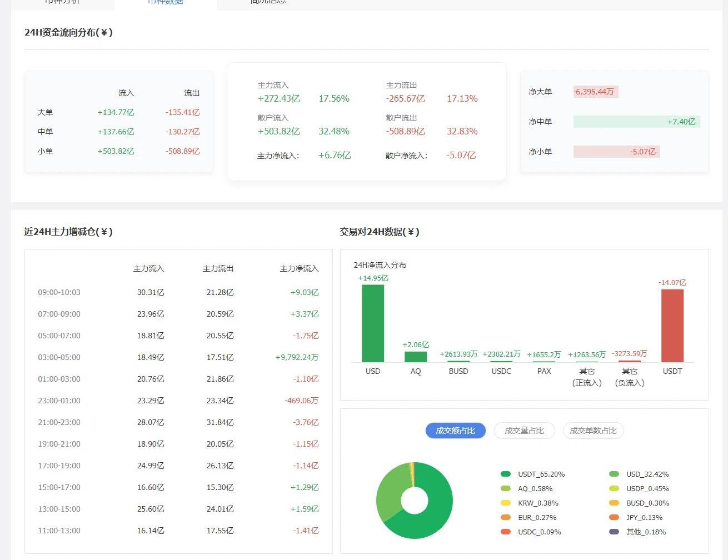Click the gray 其他_0.18% legend icon

(614, 532)
